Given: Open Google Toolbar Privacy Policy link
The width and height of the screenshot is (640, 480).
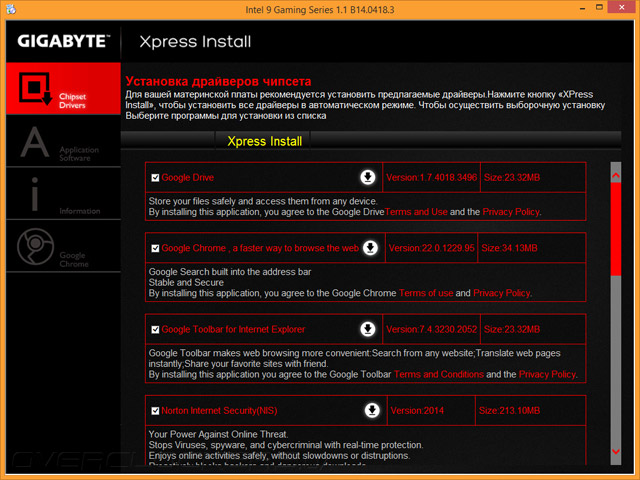Looking at the screenshot, I should coord(547,374).
